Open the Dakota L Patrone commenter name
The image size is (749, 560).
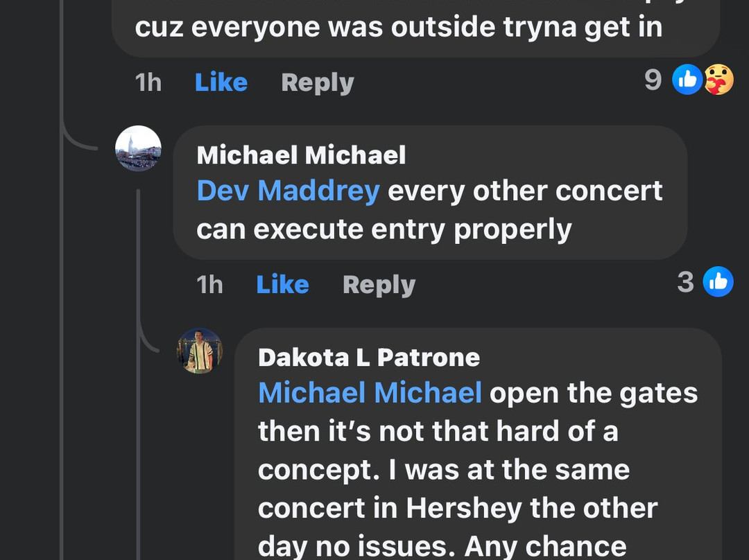click(x=368, y=358)
